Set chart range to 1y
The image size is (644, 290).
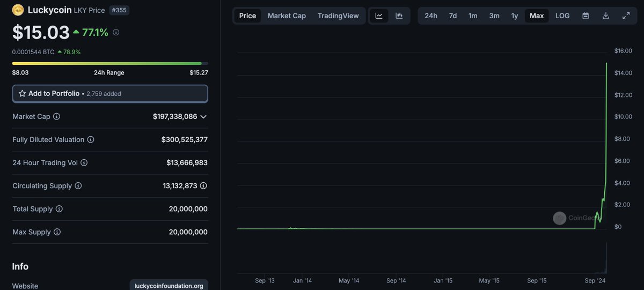coord(515,16)
